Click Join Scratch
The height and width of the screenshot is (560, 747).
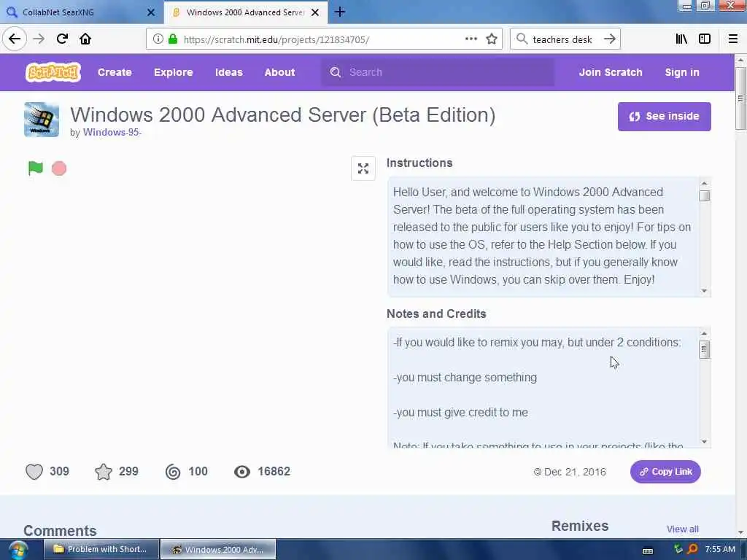click(611, 72)
